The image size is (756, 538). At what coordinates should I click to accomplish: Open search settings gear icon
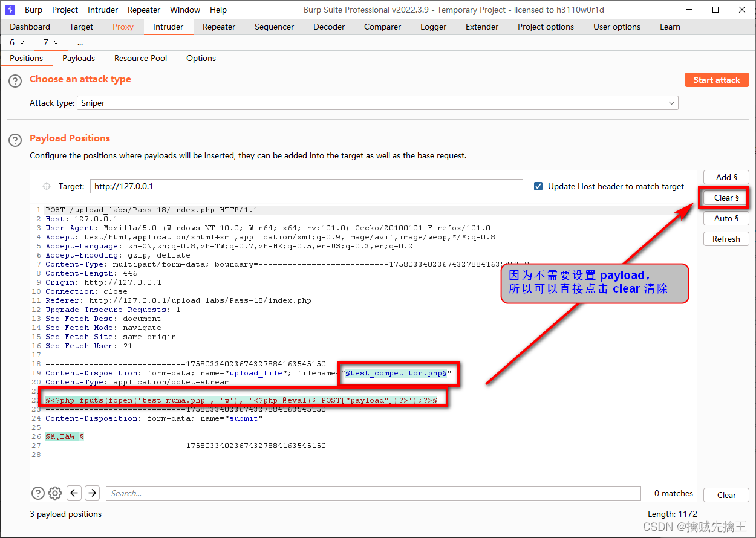click(55, 493)
